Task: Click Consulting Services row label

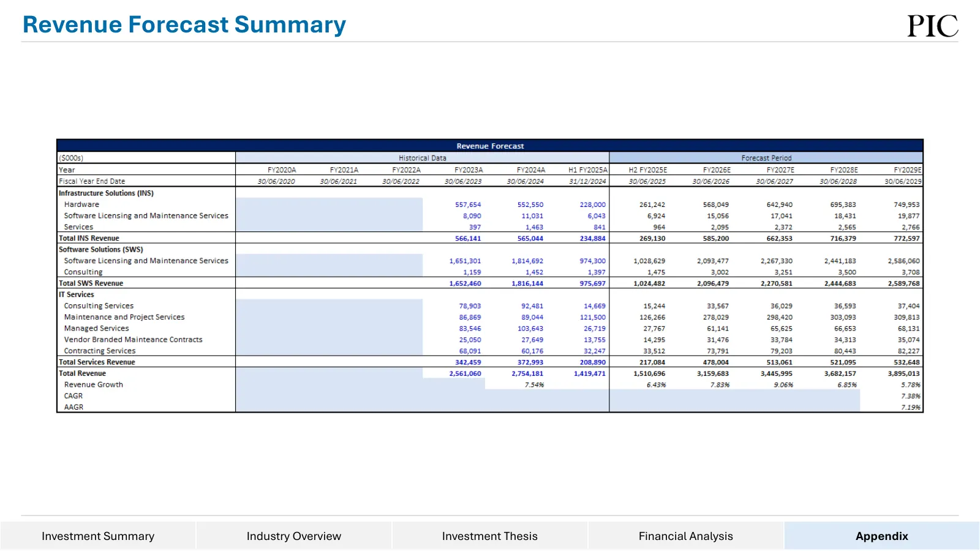Action: coord(99,305)
